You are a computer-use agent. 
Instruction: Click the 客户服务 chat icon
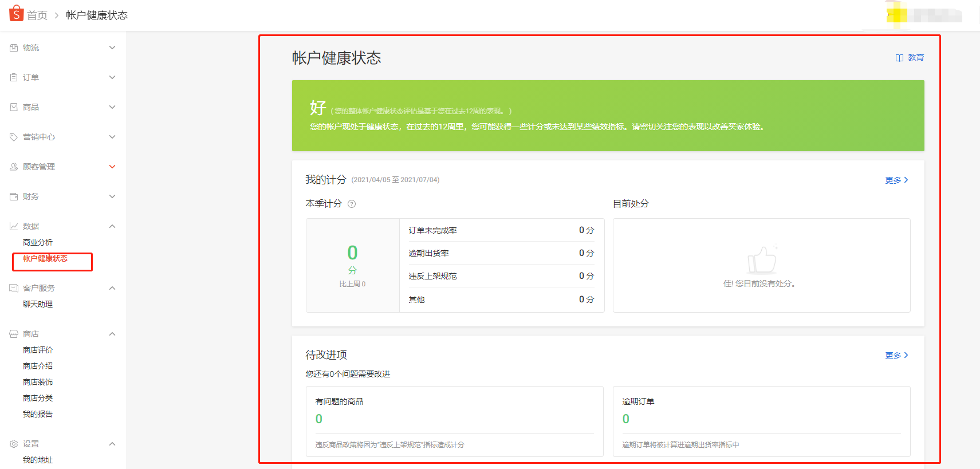14,288
